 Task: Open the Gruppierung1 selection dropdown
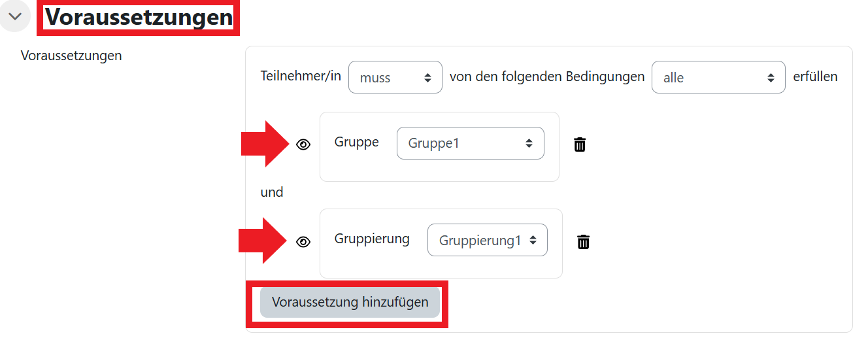(x=487, y=241)
